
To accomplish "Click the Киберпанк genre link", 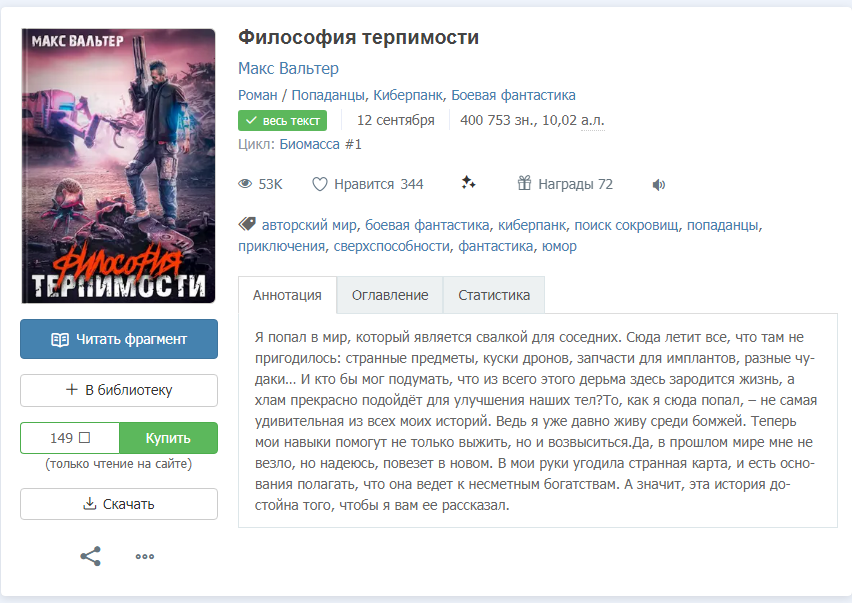I will pyautogui.click(x=408, y=95).
